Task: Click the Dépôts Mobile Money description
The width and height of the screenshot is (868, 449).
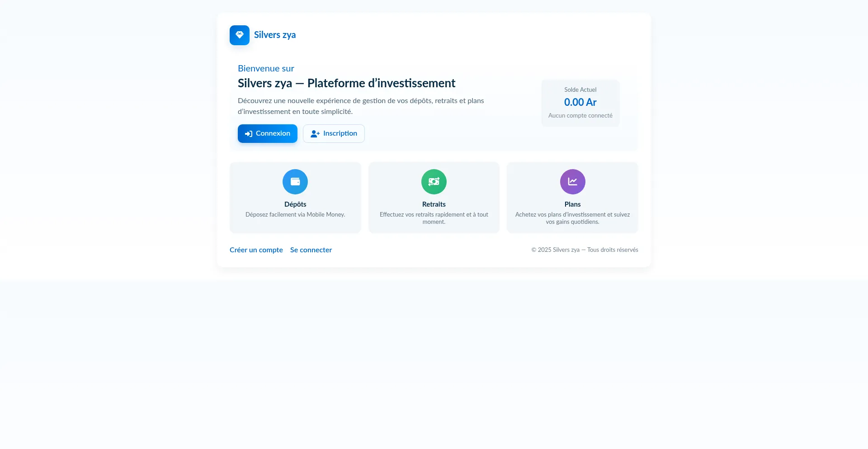Action: coord(295,215)
